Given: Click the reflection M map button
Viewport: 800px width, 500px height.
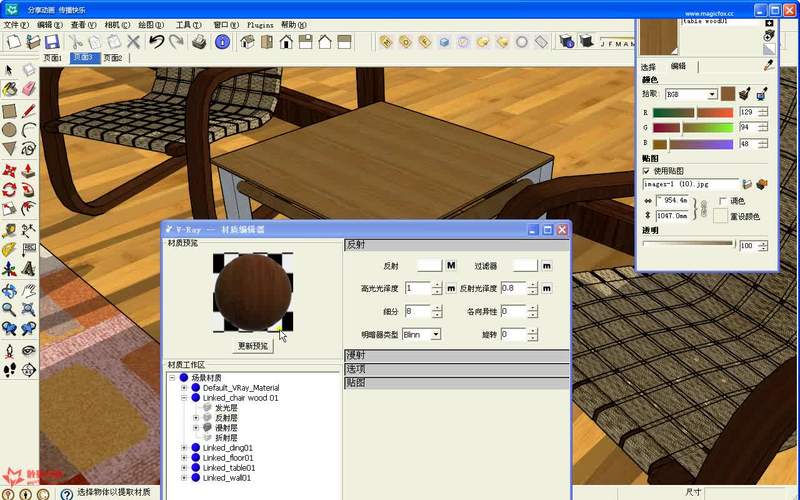Looking at the screenshot, I should pyautogui.click(x=451, y=265).
